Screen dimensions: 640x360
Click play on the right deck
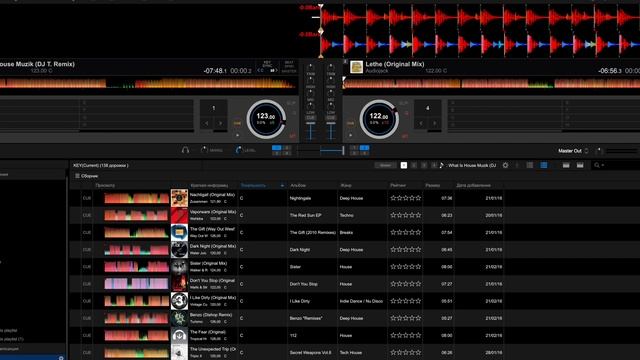coord(351,135)
